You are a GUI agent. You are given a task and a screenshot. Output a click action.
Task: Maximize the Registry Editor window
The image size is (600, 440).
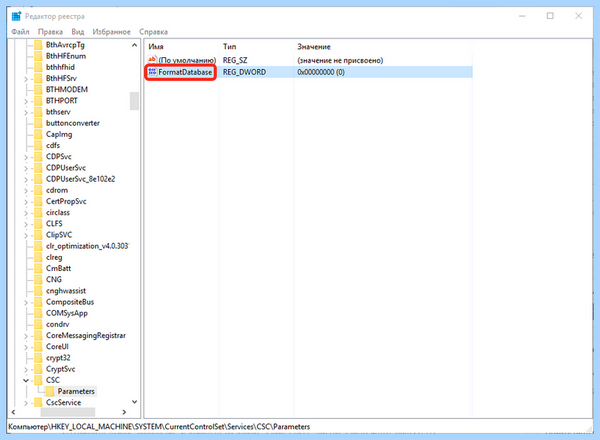pos(550,16)
